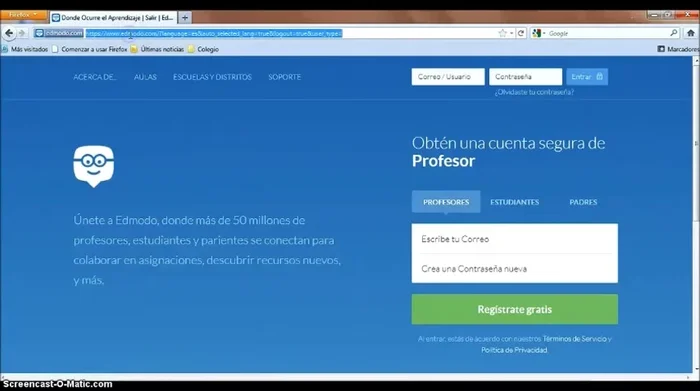Click the Edmodo mascot logo
This screenshot has height=391, width=700.
94,166
